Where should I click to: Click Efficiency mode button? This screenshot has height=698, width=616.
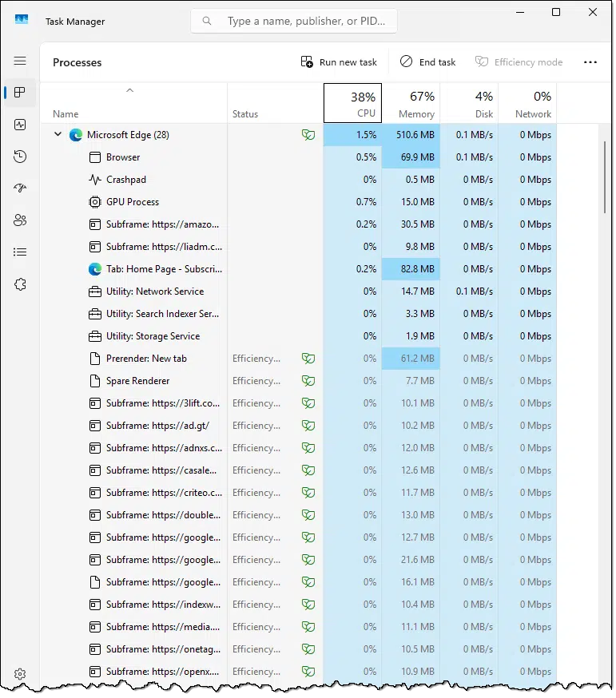coord(519,61)
